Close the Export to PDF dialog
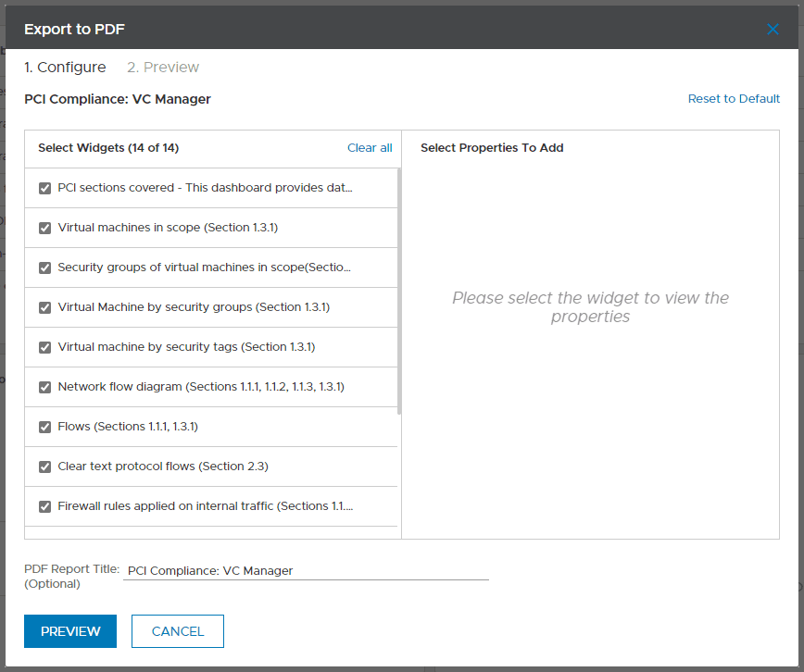Viewport: 804px width, 672px height. [x=773, y=30]
